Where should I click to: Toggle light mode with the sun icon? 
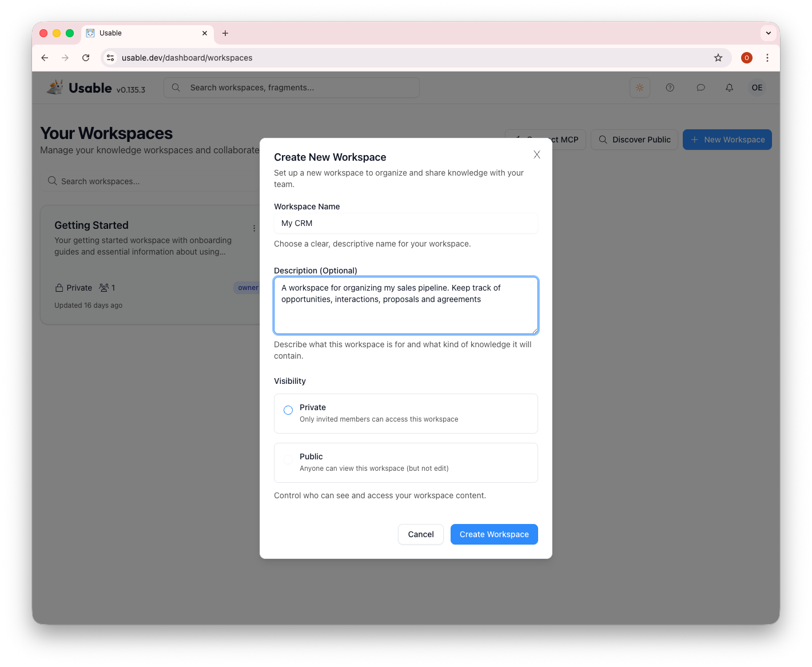(640, 88)
